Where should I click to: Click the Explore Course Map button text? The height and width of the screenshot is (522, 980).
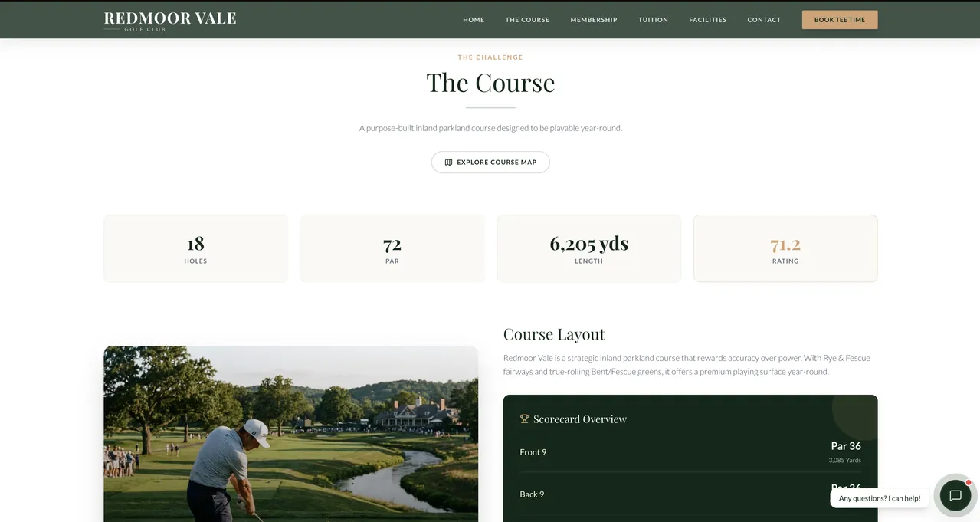point(497,163)
